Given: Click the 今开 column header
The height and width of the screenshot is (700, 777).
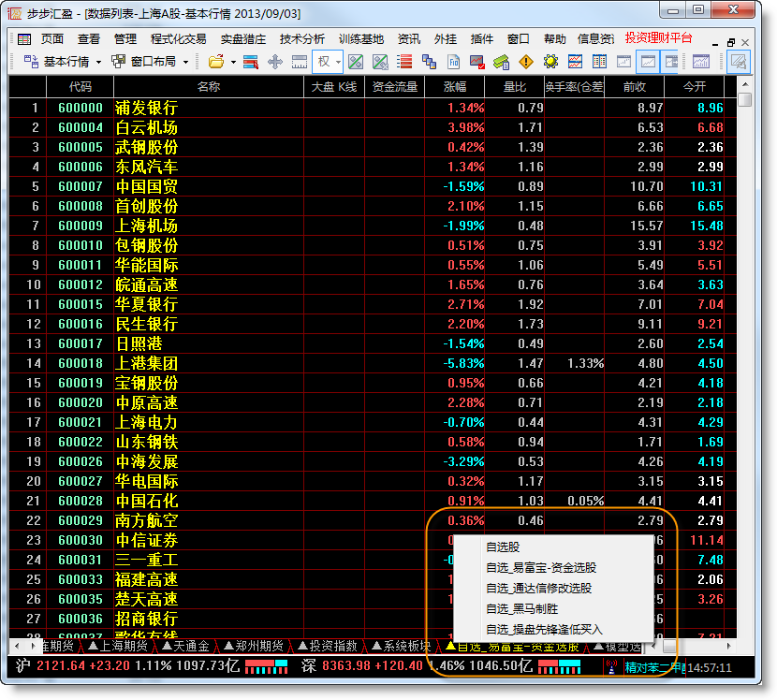Looking at the screenshot, I should 695,87.
